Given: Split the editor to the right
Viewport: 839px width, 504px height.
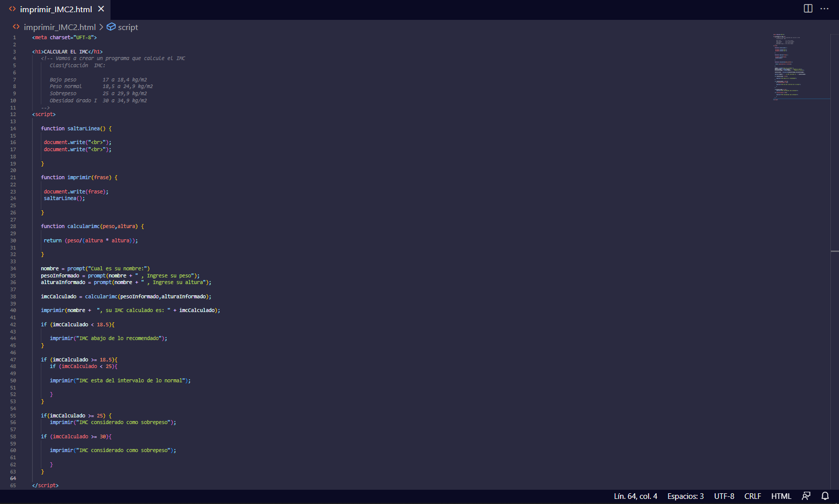Looking at the screenshot, I should click(x=808, y=9).
